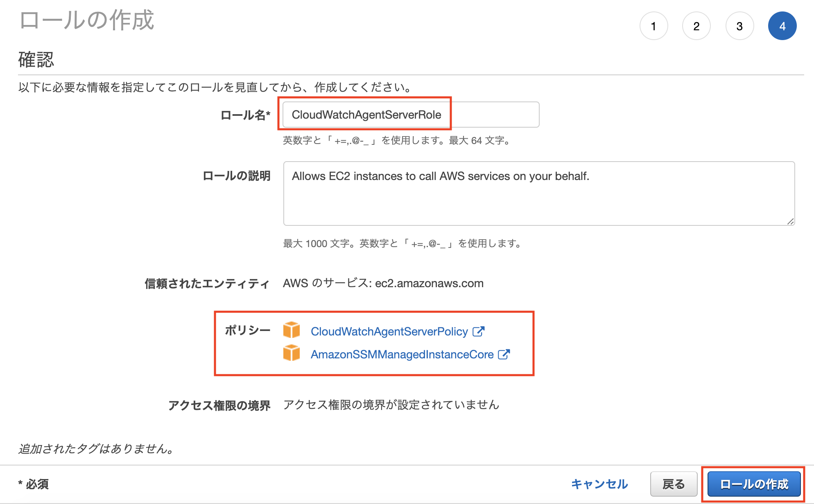Focus the ロール名 input field
Screen dimensions: 814x504
pyautogui.click(x=411, y=115)
